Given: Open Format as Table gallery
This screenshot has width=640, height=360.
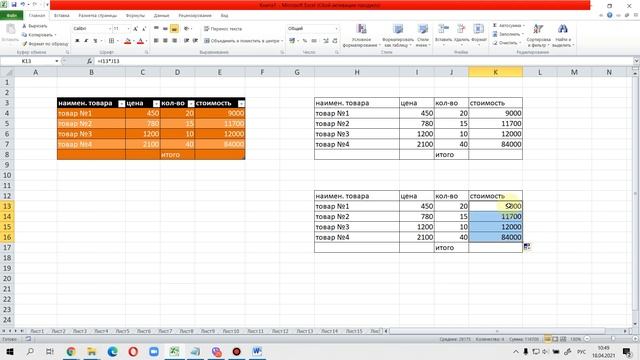Looking at the screenshot, I should 398,36.
